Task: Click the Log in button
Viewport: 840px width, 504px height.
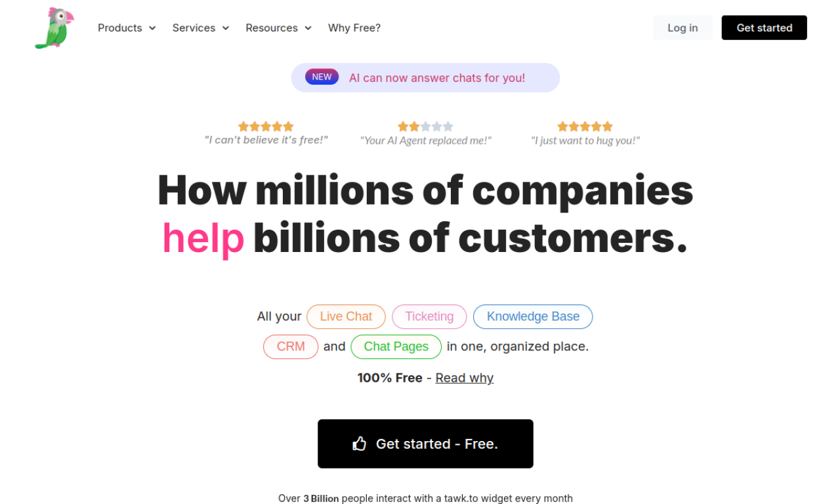Action: pos(682,28)
